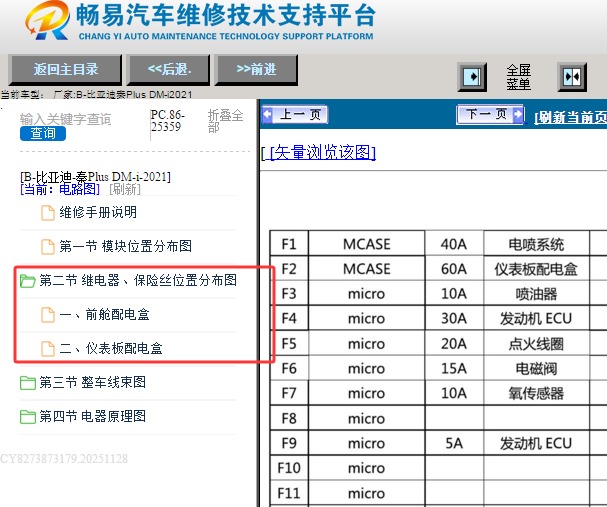Viewport: 607px width, 507px height.
Task: Go forward with the >>前进 button
Action: (x=256, y=70)
